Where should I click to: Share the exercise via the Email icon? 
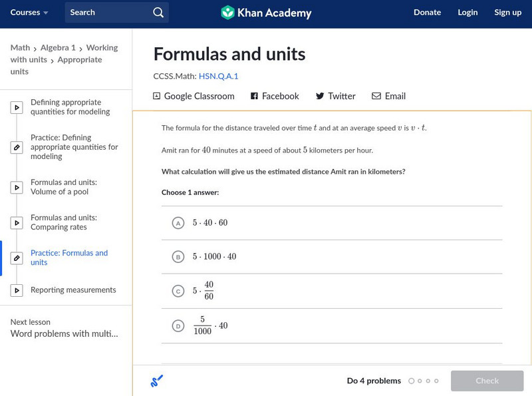pos(376,96)
